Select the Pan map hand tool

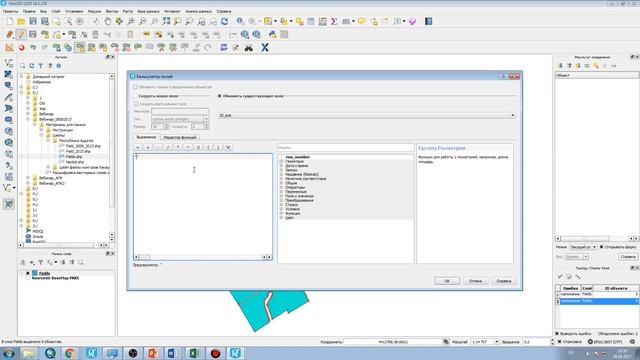pyautogui.click(x=107, y=21)
